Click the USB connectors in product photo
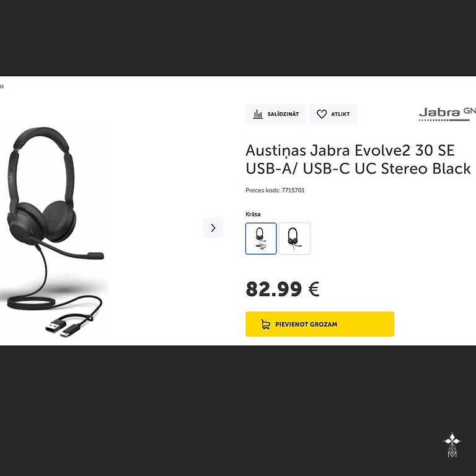 click(66, 327)
